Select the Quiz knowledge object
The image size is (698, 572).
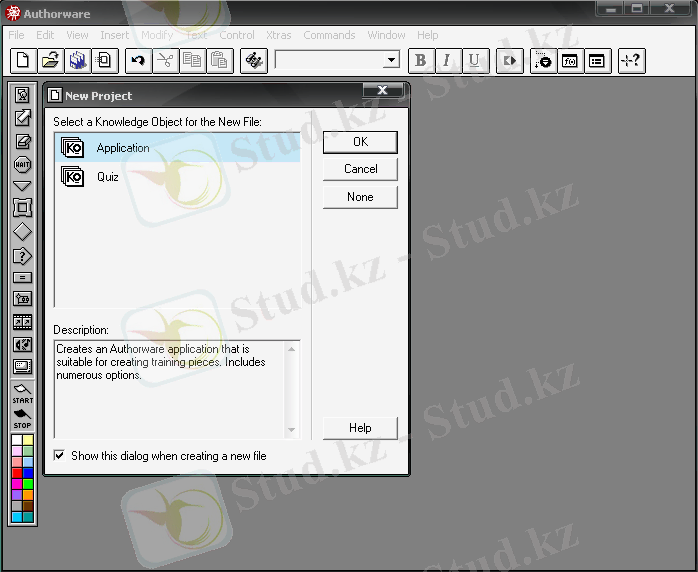click(178, 177)
